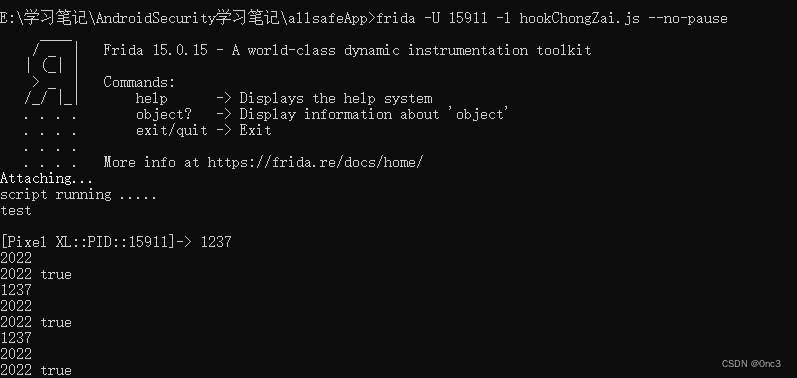797x378 pixels.
Task: Click the 'test' output line
Action: pos(16,210)
